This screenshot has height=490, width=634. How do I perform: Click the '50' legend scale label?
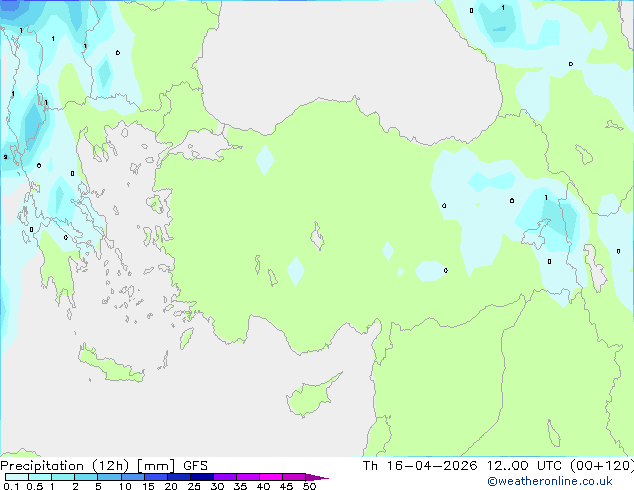click(x=309, y=486)
